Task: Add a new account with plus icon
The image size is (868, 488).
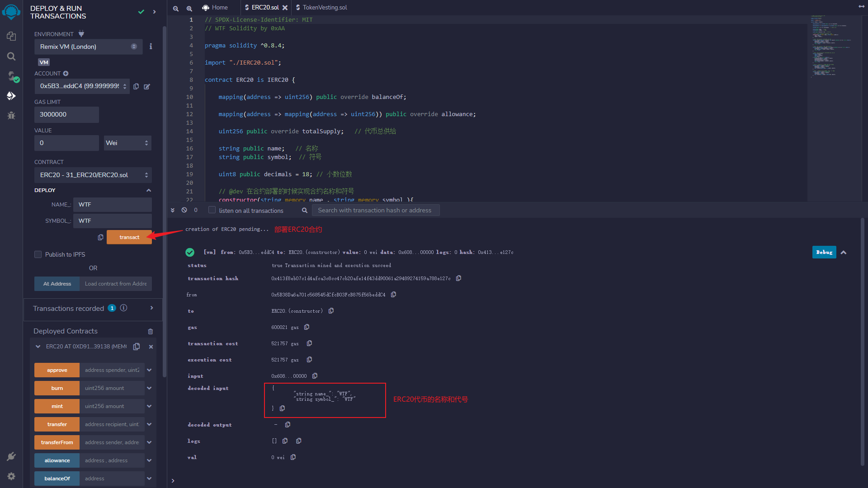Action: tap(66, 73)
